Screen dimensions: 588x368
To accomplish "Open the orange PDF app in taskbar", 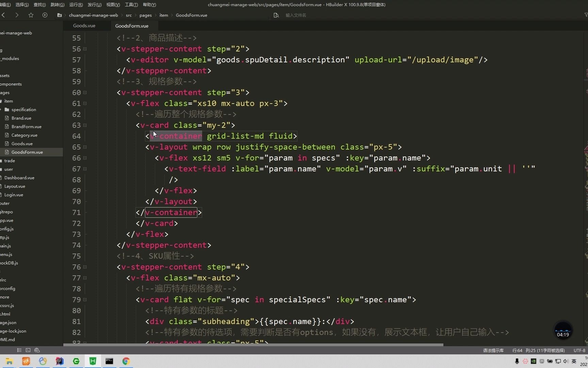I will point(26,361).
